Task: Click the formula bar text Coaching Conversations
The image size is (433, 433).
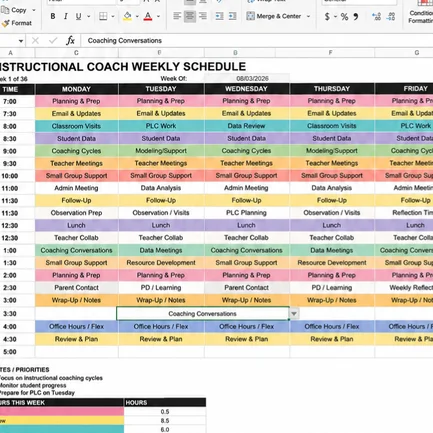Action: click(125, 41)
